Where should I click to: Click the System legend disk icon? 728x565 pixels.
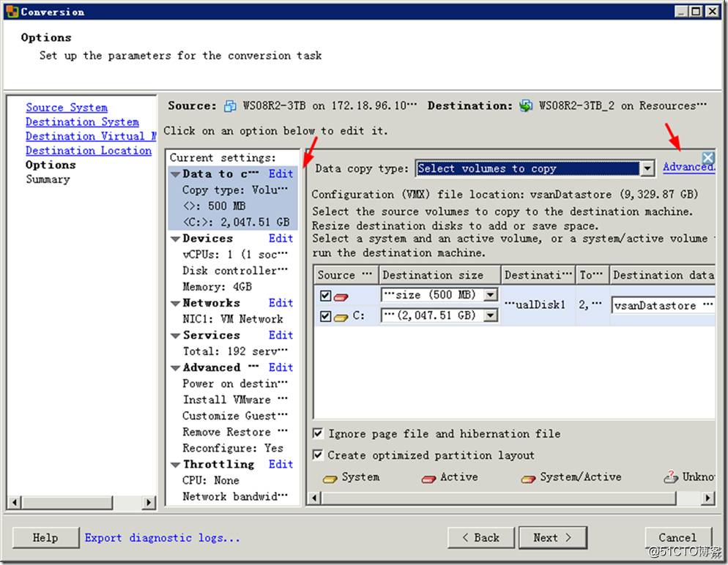[x=330, y=478]
